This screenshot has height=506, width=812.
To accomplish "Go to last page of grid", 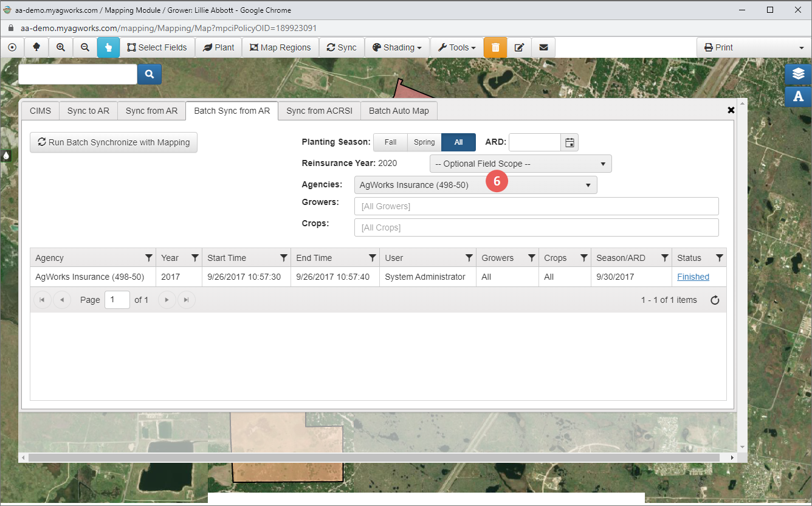I will tap(187, 300).
